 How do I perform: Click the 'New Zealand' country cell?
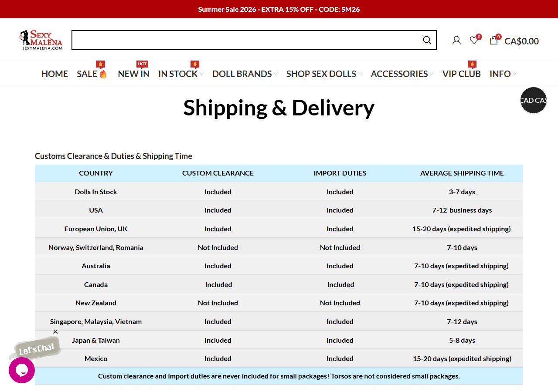coord(96,303)
